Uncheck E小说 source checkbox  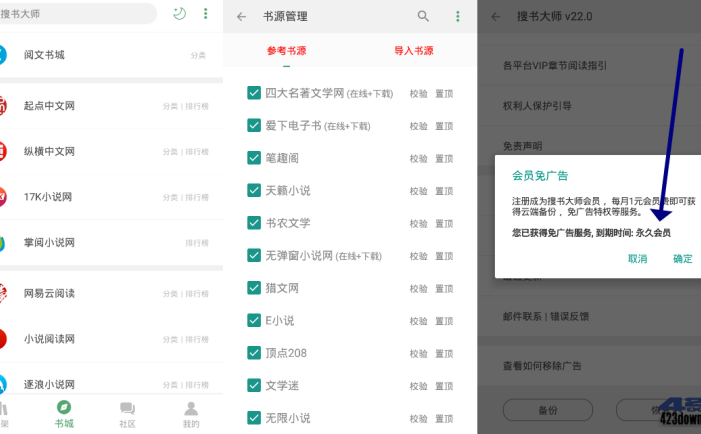[x=254, y=320]
